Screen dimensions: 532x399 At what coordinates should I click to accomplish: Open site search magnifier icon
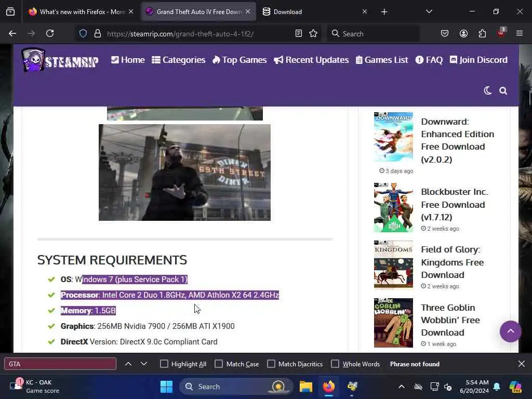(x=503, y=90)
